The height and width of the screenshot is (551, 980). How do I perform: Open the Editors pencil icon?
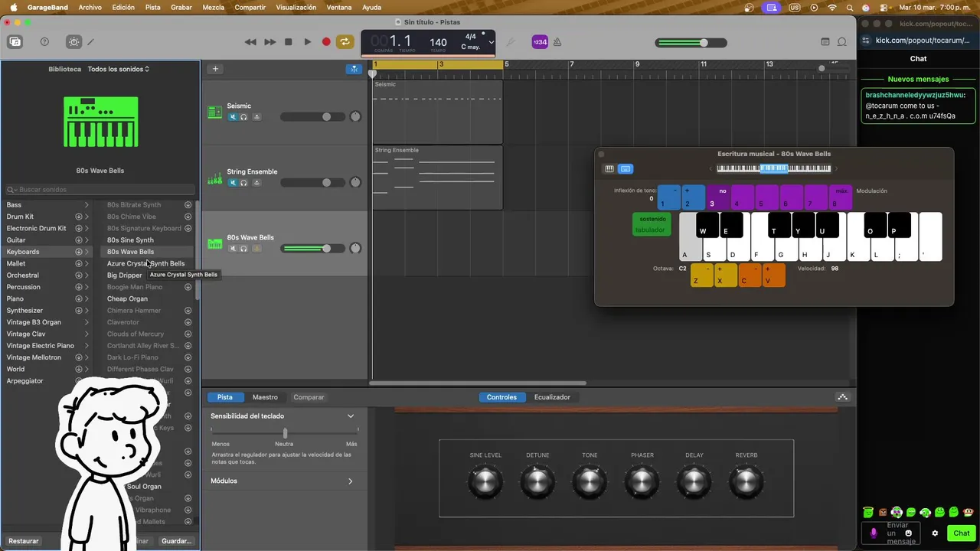click(90, 42)
